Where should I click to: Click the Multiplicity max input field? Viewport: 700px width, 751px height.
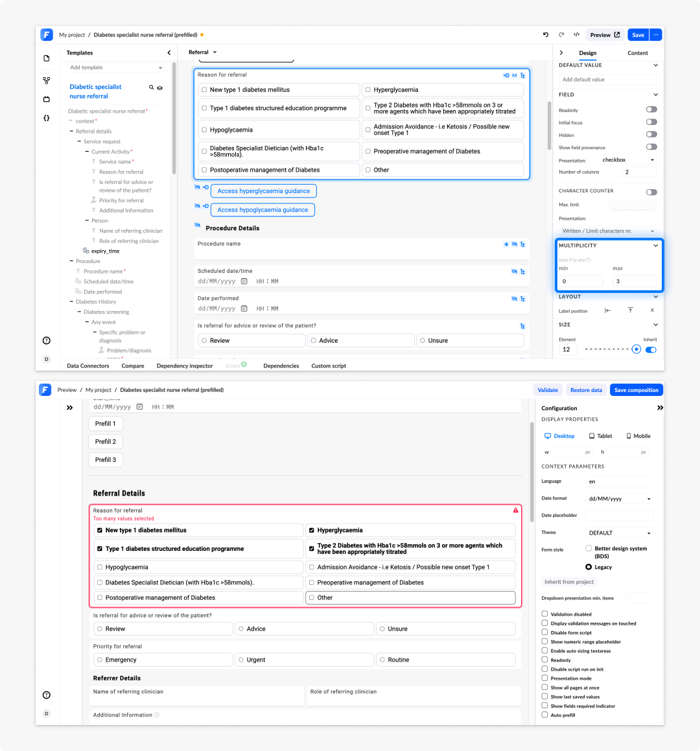click(x=635, y=281)
